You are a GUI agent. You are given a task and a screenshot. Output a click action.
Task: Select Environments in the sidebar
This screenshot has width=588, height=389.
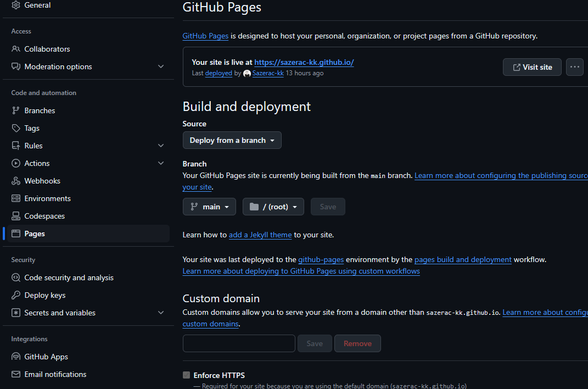(x=88, y=198)
